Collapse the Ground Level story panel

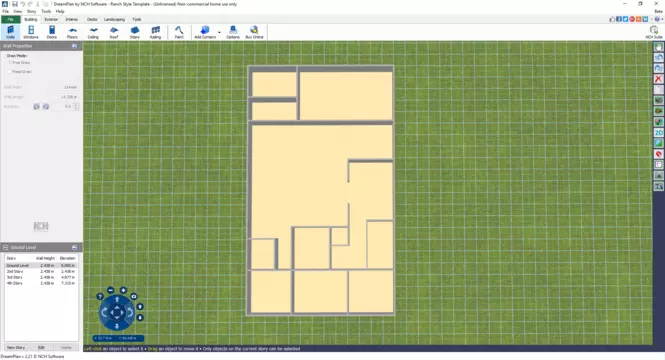(74, 247)
